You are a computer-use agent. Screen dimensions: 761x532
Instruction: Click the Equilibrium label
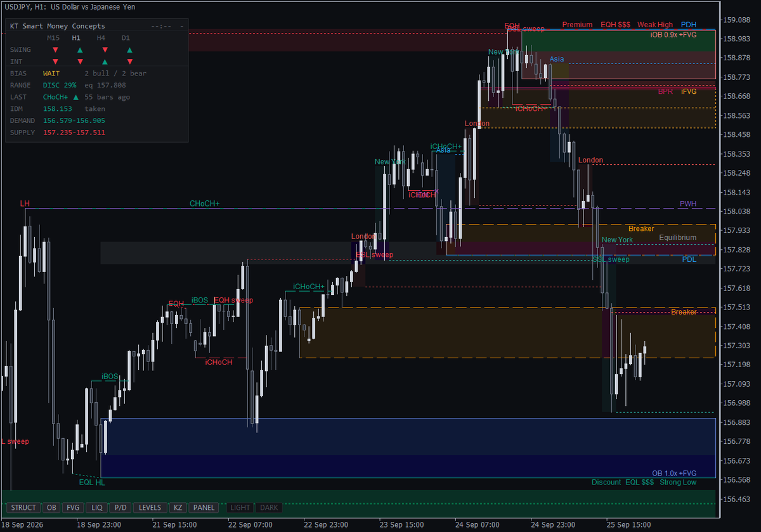tap(677, 238)
